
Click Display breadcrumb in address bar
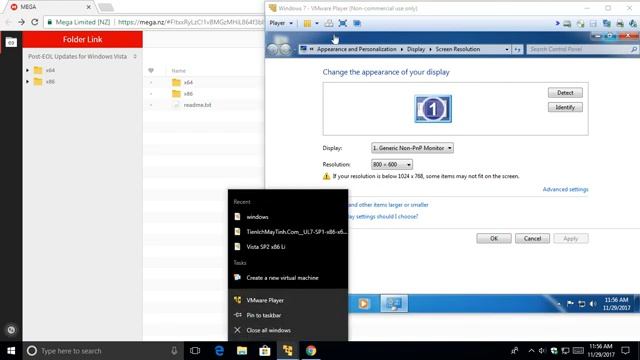(x=416, y=49)
